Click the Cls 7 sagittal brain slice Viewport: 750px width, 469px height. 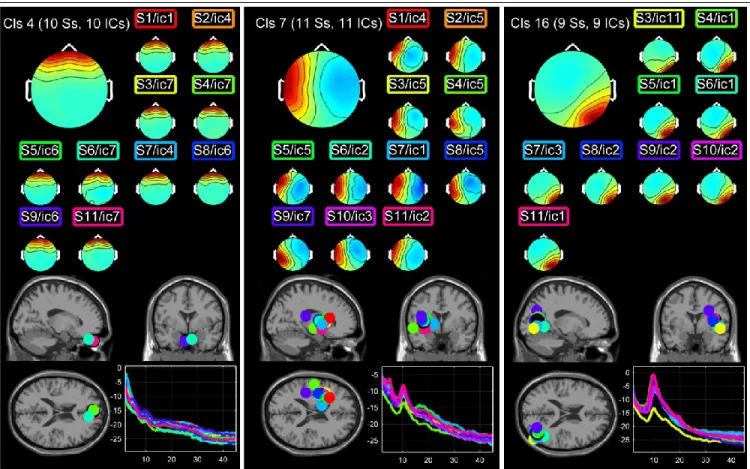[x=313, y=318]
